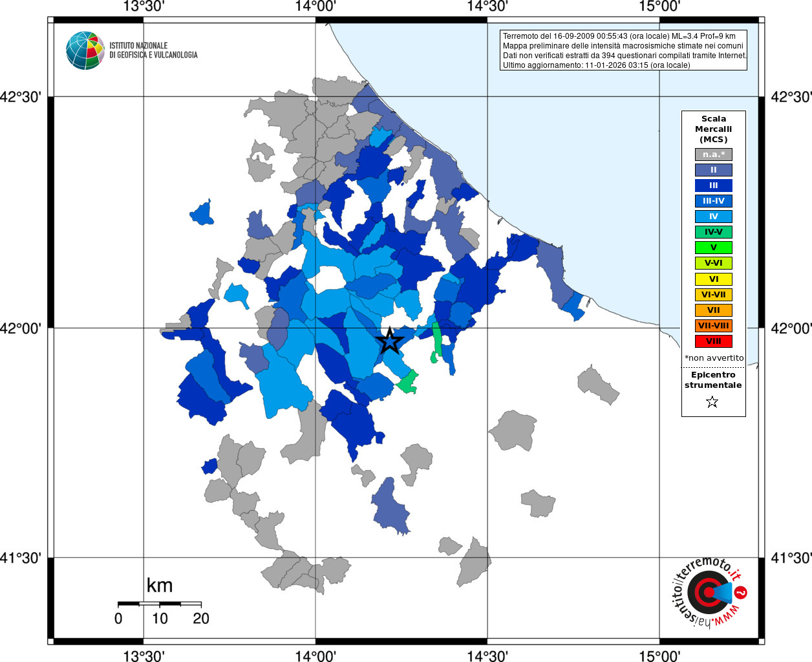Click top axis label 14°30'
The height and width of the screenshot is (662, 812).
487,6
